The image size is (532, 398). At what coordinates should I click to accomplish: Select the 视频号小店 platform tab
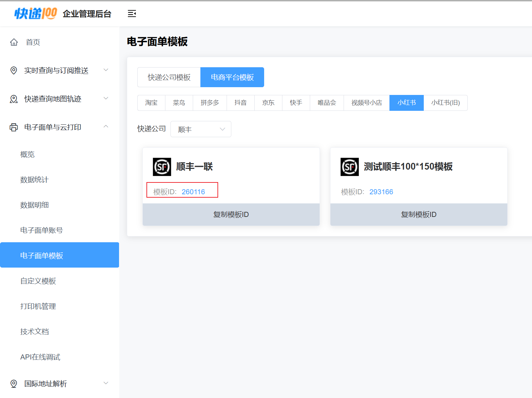click(367, 103)
